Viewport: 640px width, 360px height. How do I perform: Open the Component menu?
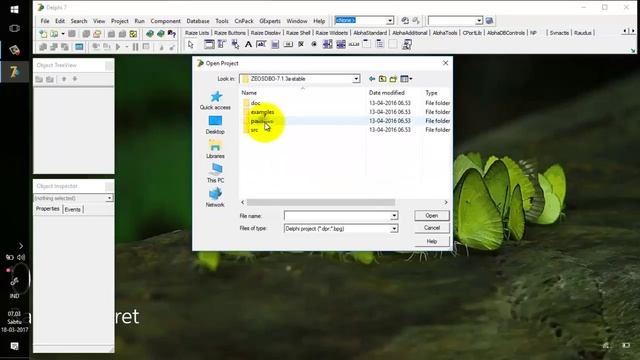point(165,21)
